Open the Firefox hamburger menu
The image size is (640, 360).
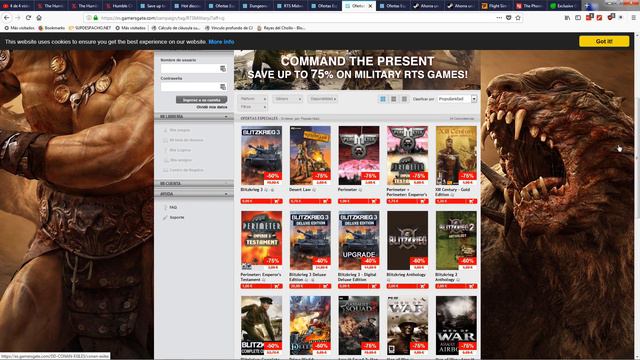(x=633, y=18)
